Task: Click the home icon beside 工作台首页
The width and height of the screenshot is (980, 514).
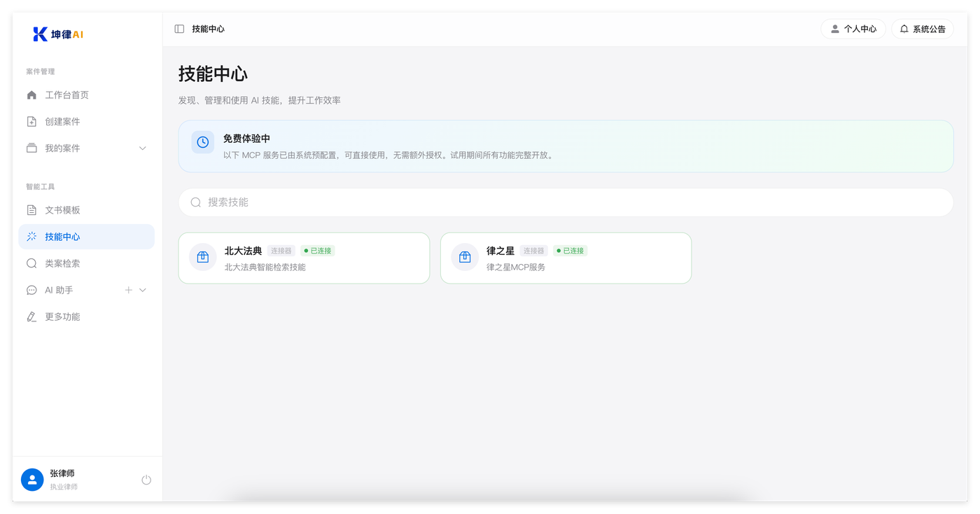Action: point(31,95)
